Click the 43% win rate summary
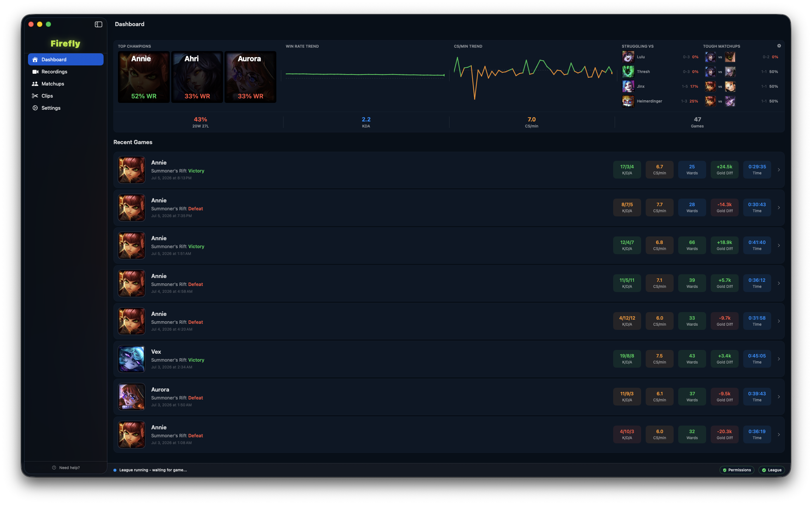Viewport: 812px width, 505px height. pyautogui.click(x=200, y=122)
